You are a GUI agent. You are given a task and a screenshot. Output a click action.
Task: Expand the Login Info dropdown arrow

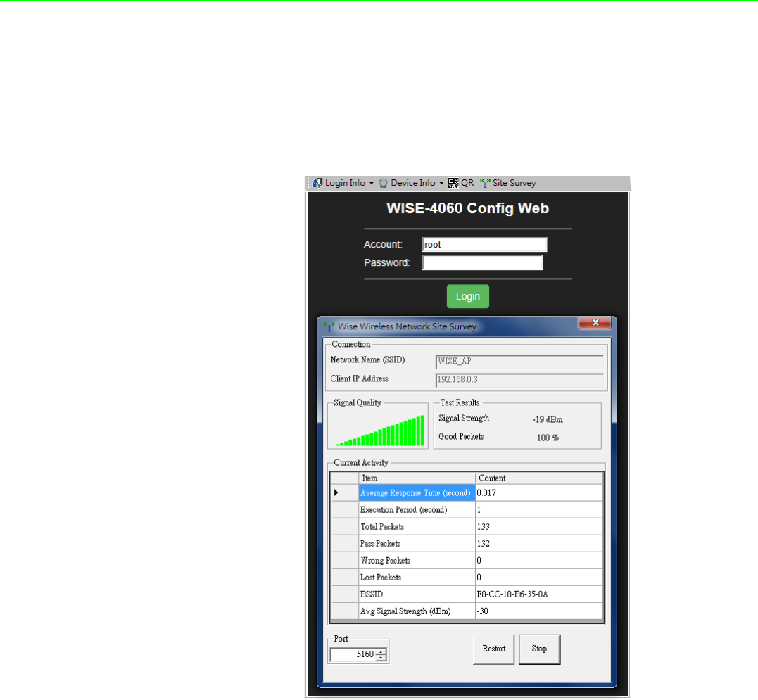tap(372, 184)
